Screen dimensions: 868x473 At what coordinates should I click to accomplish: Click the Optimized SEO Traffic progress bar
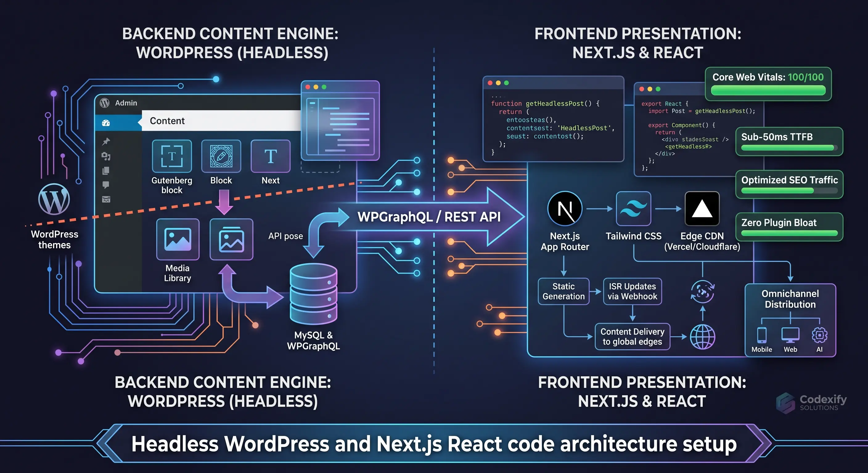[789, 191]
